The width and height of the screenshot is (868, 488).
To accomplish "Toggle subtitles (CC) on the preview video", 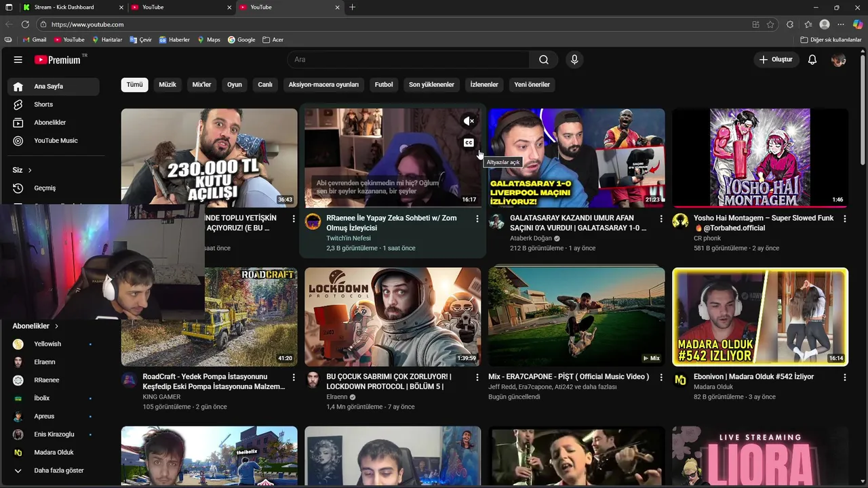I will click(x=469, y=142).
